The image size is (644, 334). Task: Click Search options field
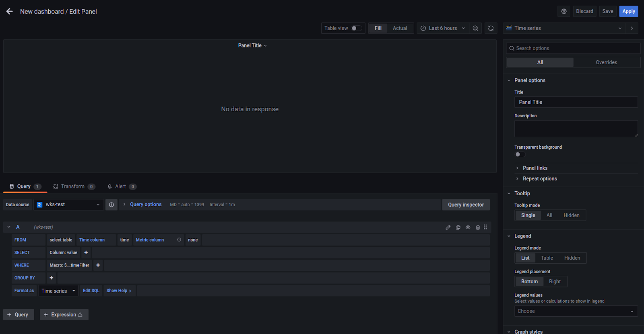tap(573, 48)
